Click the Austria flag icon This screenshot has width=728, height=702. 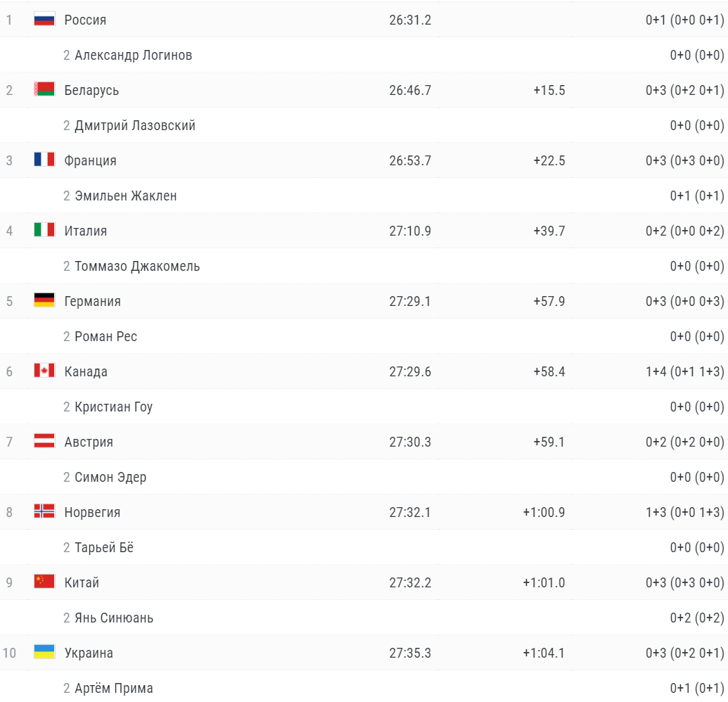[x=44, y=441]
